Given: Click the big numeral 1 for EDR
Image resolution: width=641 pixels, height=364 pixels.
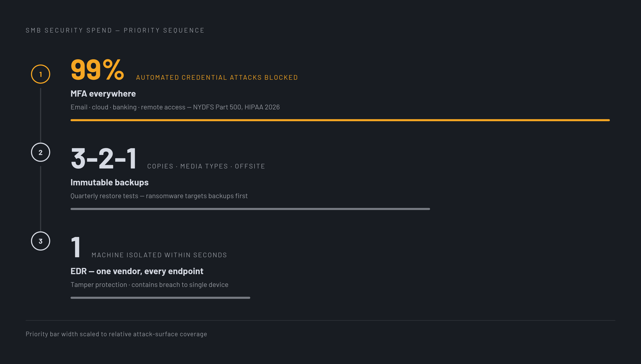Looking at the screenshot, I should pyautogui.click(x=75, y=247).
